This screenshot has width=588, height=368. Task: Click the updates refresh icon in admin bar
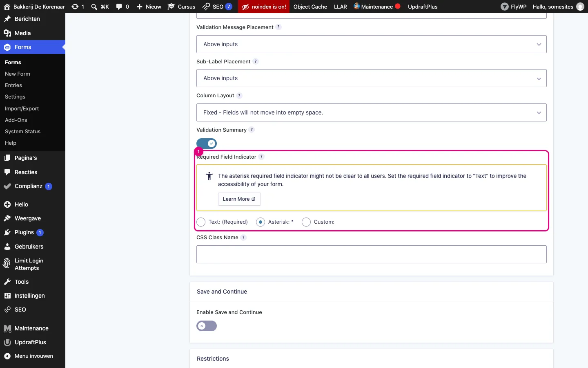click(75, 7)
